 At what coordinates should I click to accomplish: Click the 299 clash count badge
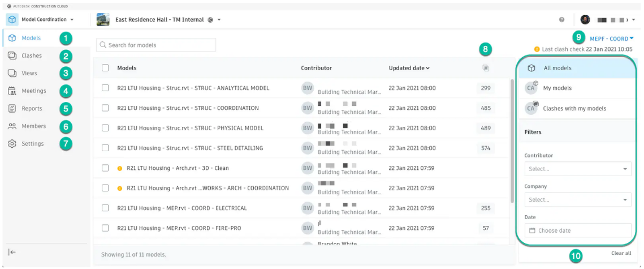coord(486,88)
